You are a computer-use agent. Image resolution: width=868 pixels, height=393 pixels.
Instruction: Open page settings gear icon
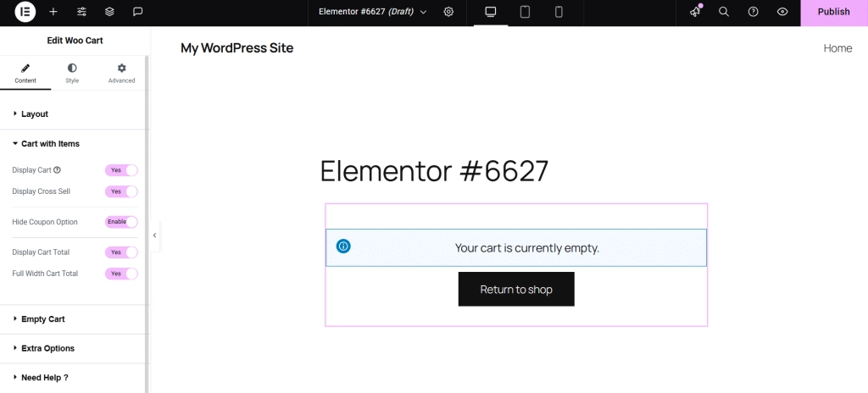tap(448, 12)
